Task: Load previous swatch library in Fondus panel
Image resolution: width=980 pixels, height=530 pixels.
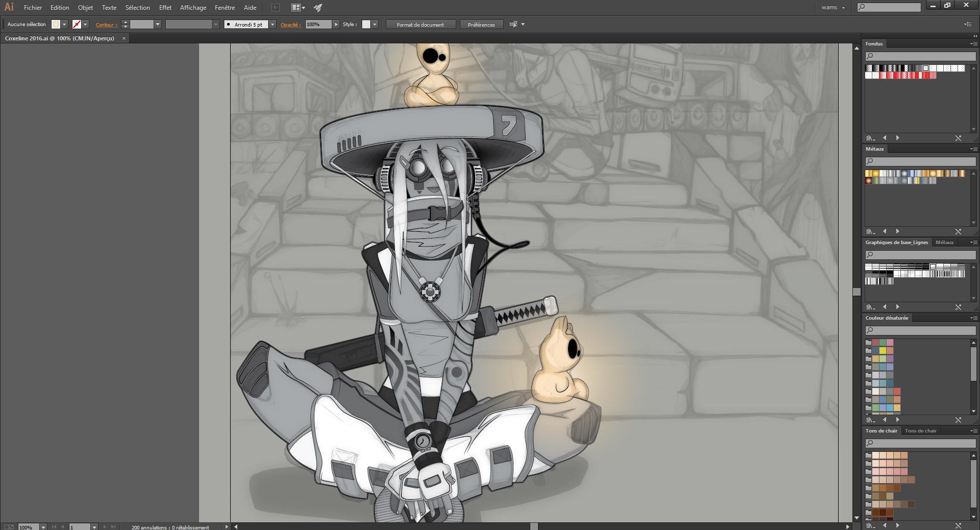Action: tap(885, 138)
